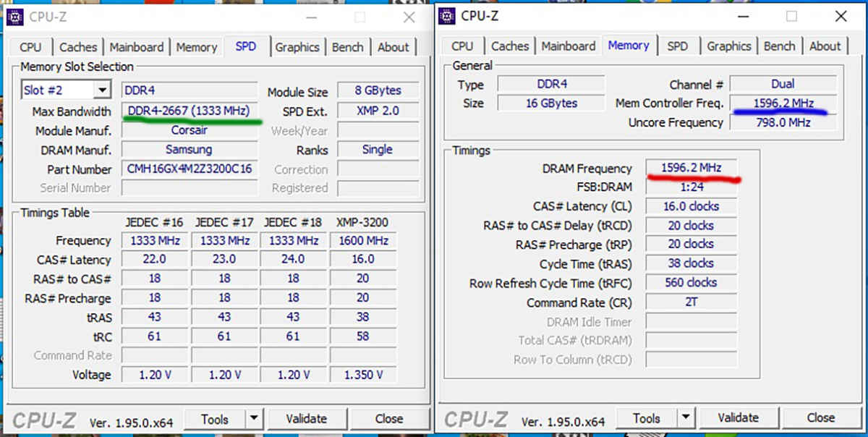Click Validate button in right window
The height and width of the screenshot is (437, 868).
739,417
